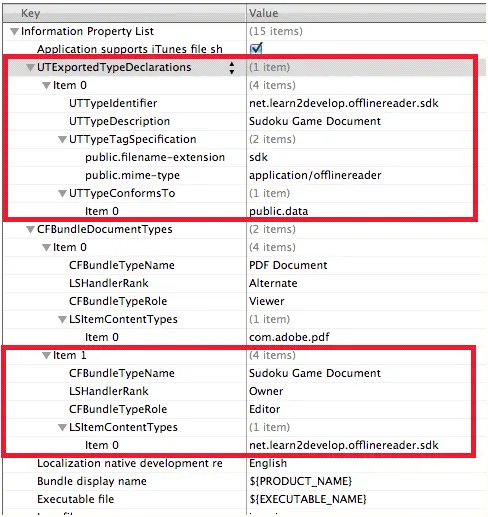Select the 'sdk' extension value
Screen dimensions: 488x517
point(258,157)
